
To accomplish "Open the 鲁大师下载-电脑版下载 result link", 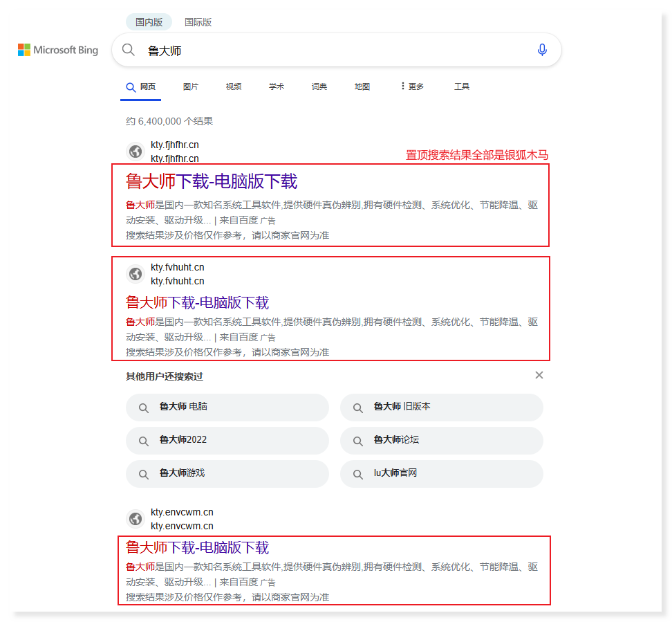I will pyautogui.click(x=211, y=181).
